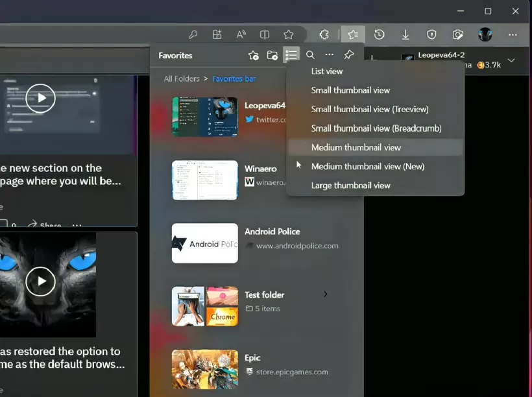The height and width of the screenshot is (397, 532).
Task: Select List view
Action: tap(375, 71)
